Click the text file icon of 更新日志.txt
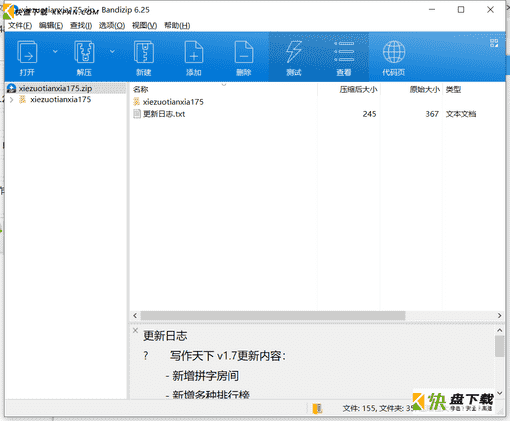This screenshot has height=421, width=510. 137,114
